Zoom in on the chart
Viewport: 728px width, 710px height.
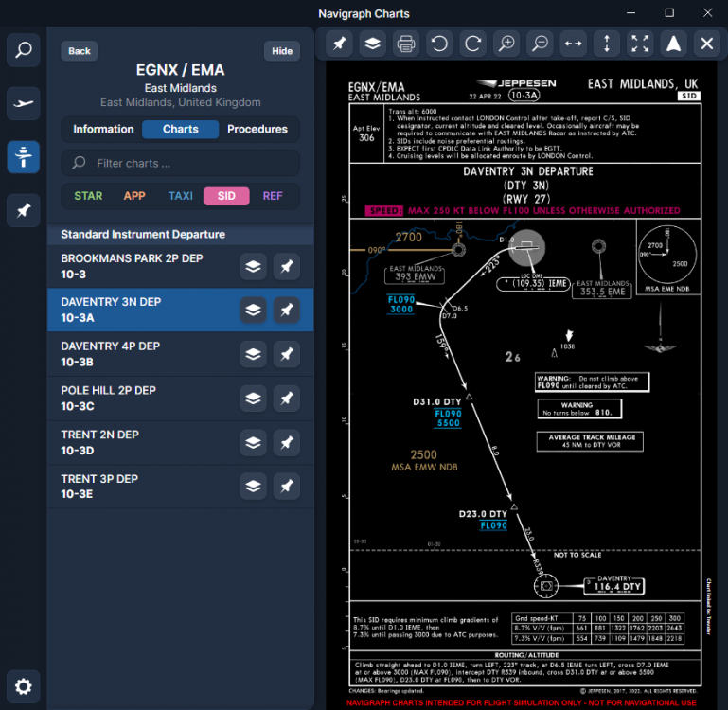[x=506, y=44]
